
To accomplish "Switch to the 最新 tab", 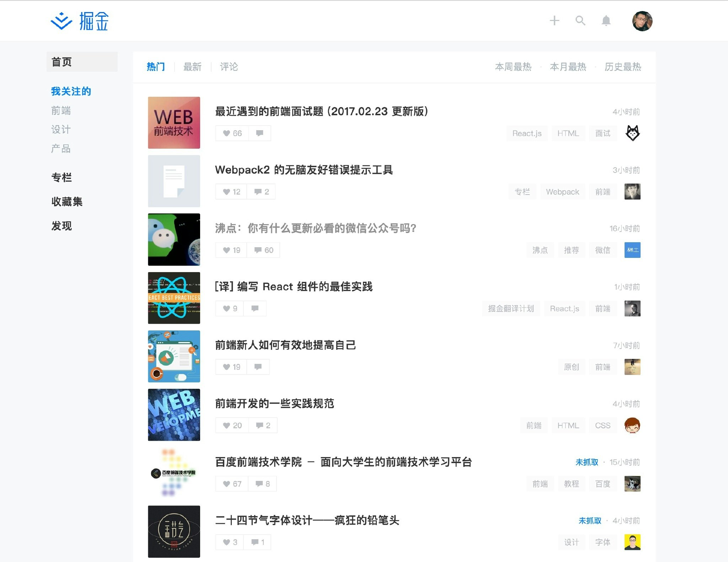I will coord(192,67).
